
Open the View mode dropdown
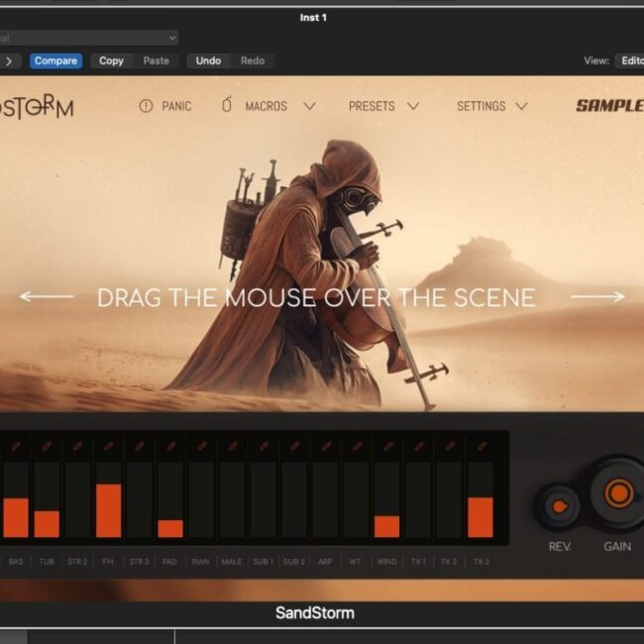point(629,60)
